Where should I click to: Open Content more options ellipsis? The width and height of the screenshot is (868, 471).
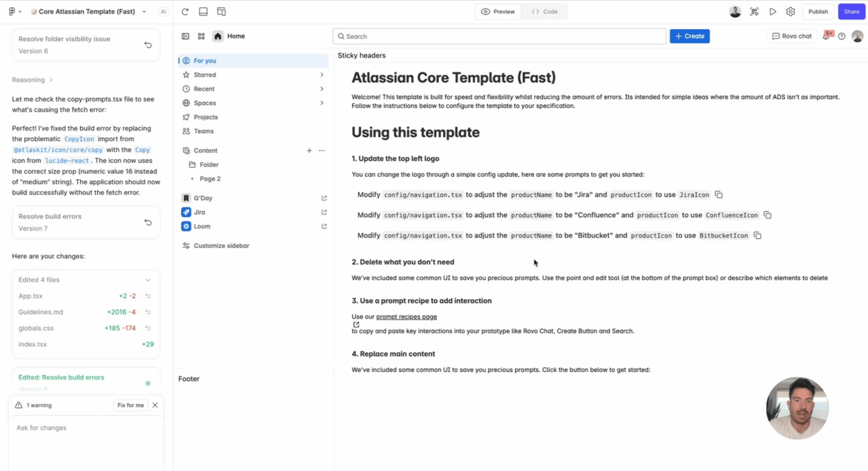321,150
